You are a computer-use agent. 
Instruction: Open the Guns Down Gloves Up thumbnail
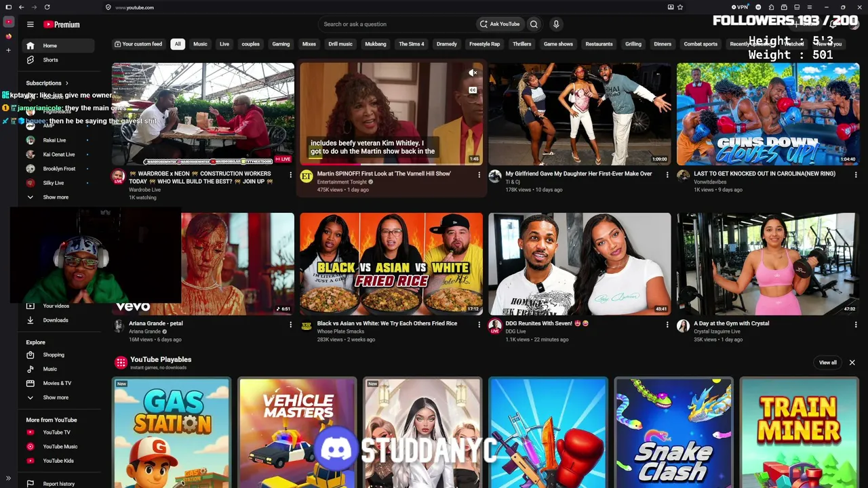click(x=768, y=115)
